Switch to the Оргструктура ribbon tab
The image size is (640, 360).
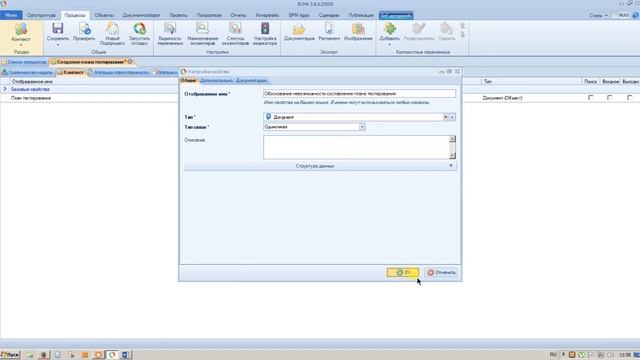[x=41, y=16]
